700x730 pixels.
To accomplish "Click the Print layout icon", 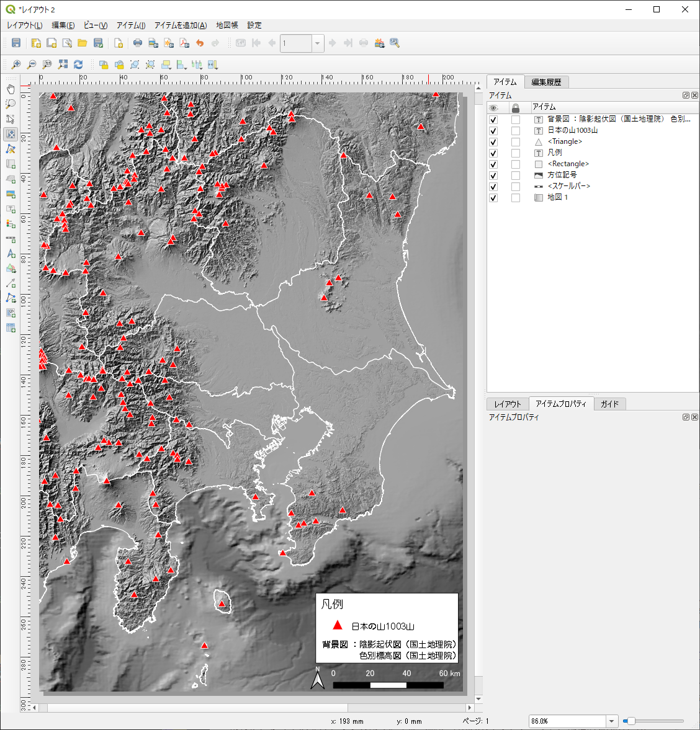I will (138, 43).
